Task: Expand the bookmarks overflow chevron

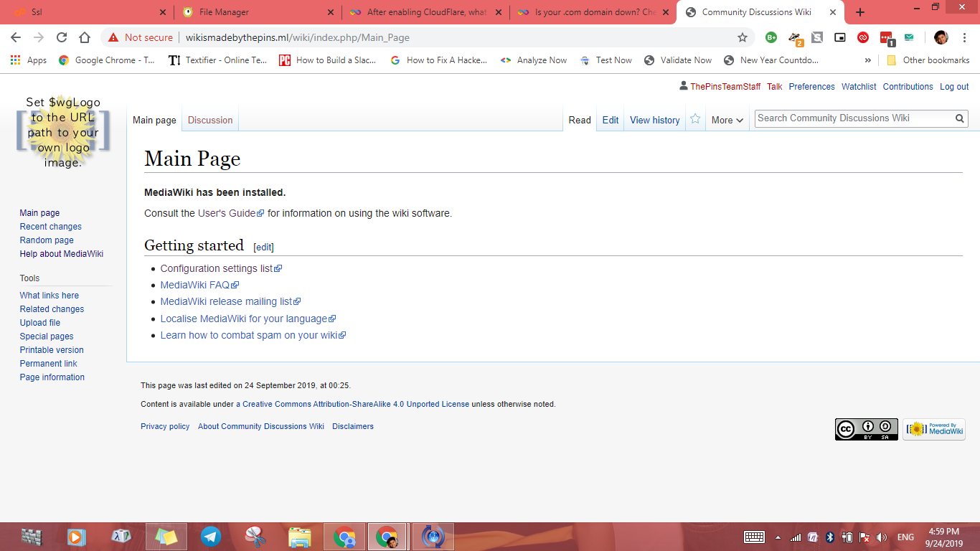Action: click(x=868, y=60)
